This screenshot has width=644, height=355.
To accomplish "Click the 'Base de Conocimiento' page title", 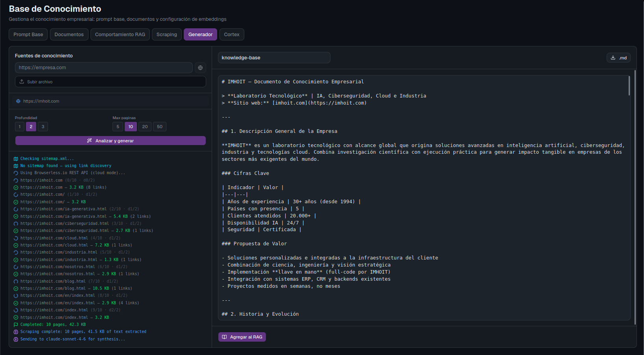I will coord(55,9).
